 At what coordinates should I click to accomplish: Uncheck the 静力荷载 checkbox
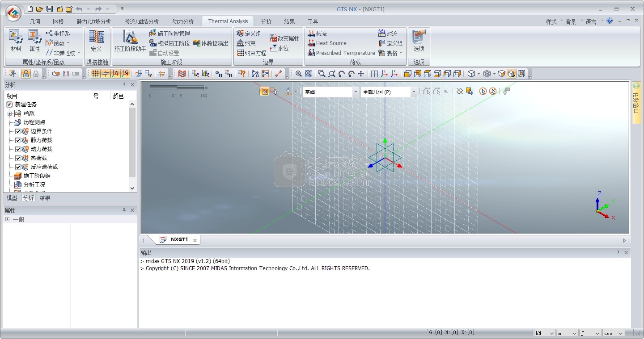click(18, 140)
